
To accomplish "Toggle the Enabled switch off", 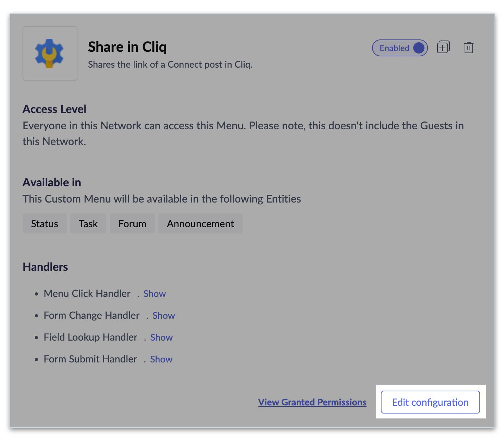I will 400,48.
